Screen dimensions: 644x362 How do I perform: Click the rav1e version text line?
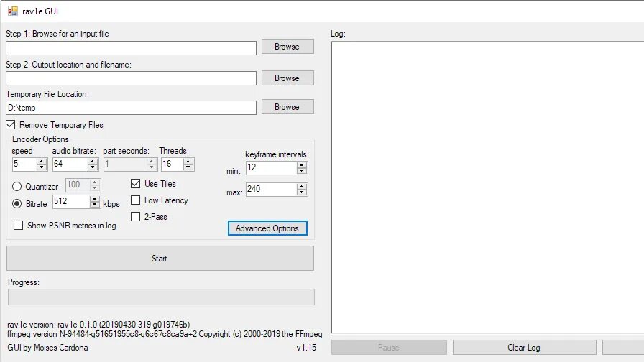[x=98, y=325]
